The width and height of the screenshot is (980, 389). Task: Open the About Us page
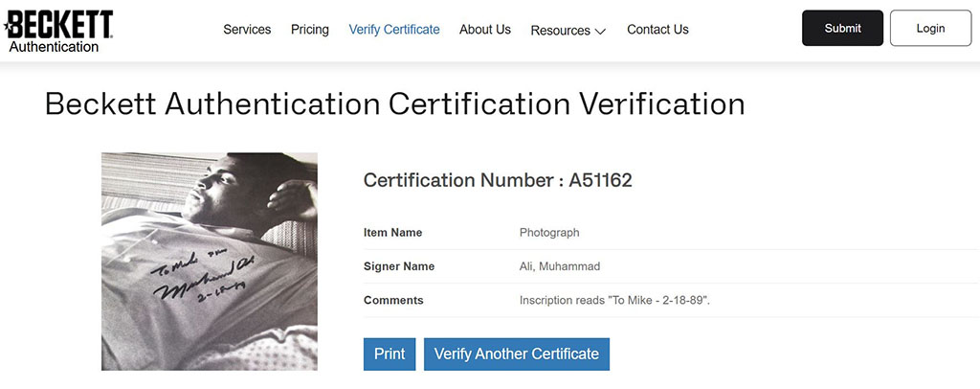click(485, 30)
